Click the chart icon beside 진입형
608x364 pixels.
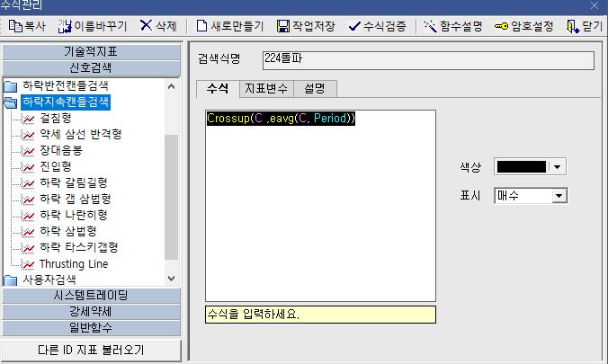point(28,167)
